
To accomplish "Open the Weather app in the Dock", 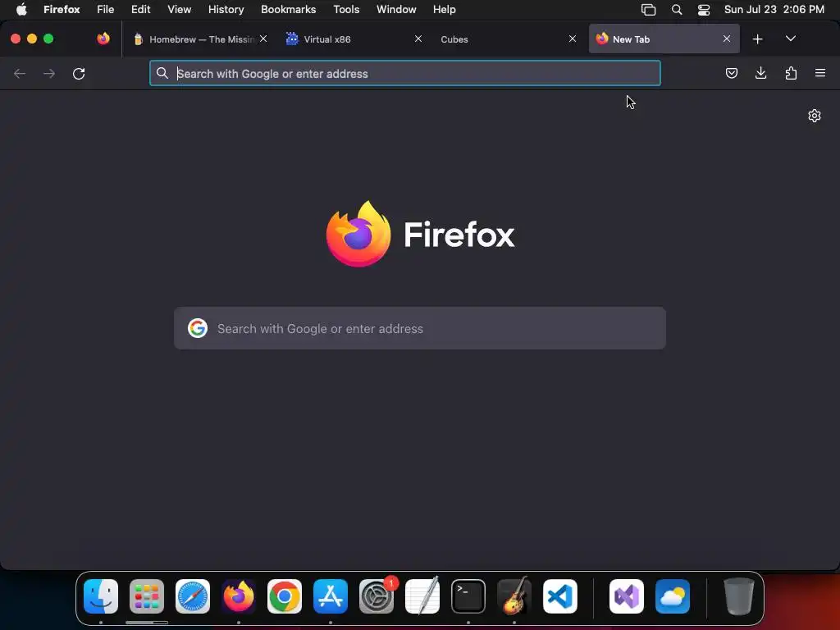I will [673, 596].
